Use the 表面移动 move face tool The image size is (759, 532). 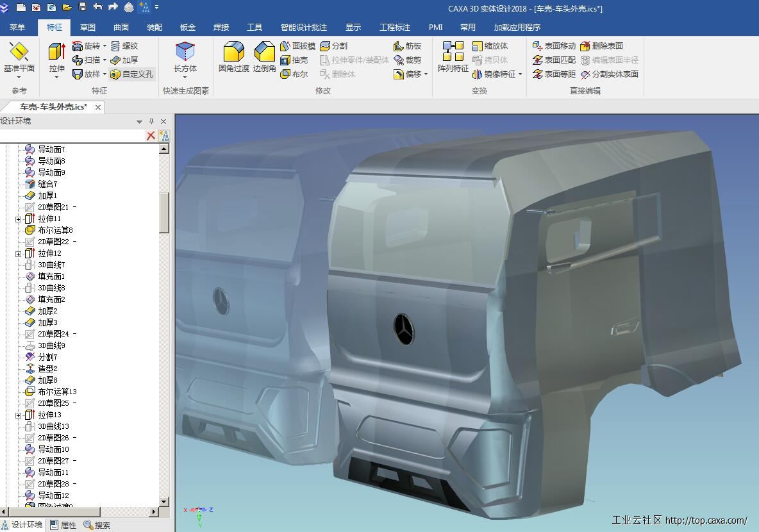554,46
